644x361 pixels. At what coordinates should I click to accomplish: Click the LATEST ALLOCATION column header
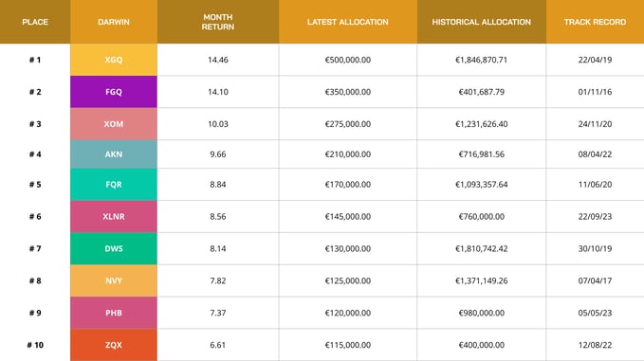[x=348, y=22]
